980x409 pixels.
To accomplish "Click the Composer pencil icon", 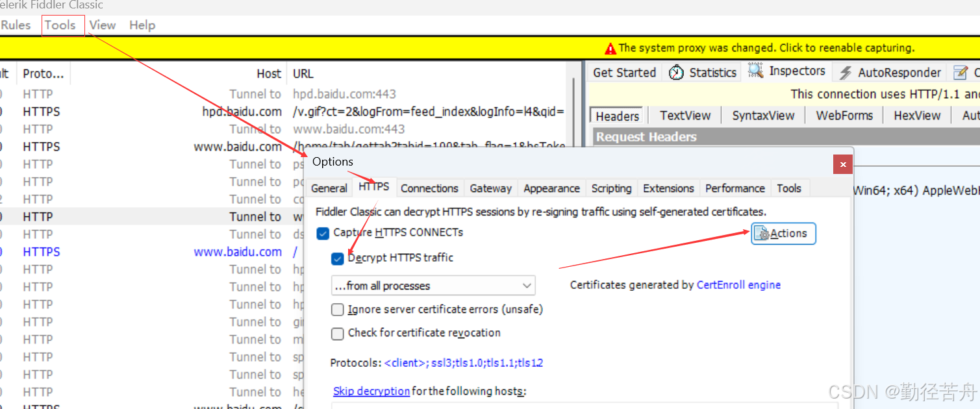I will (x=961, y=73).
